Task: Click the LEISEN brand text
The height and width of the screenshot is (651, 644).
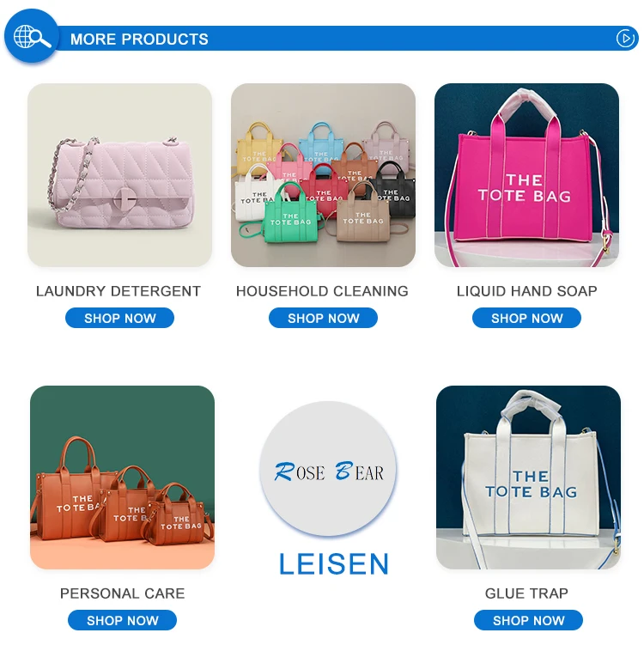Action: [334, 563]
